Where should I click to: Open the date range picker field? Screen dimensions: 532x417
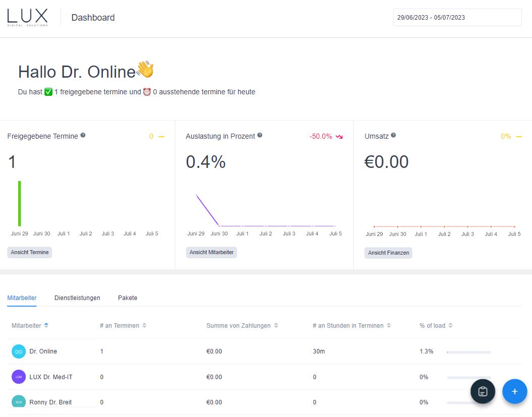tap(457, 17)
